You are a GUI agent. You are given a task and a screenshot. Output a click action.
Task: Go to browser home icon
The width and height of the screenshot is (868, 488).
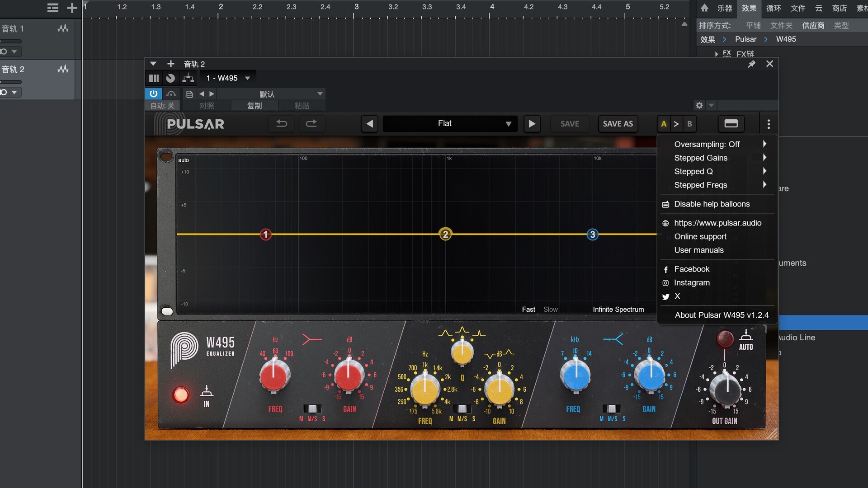[x=704, y=8]
